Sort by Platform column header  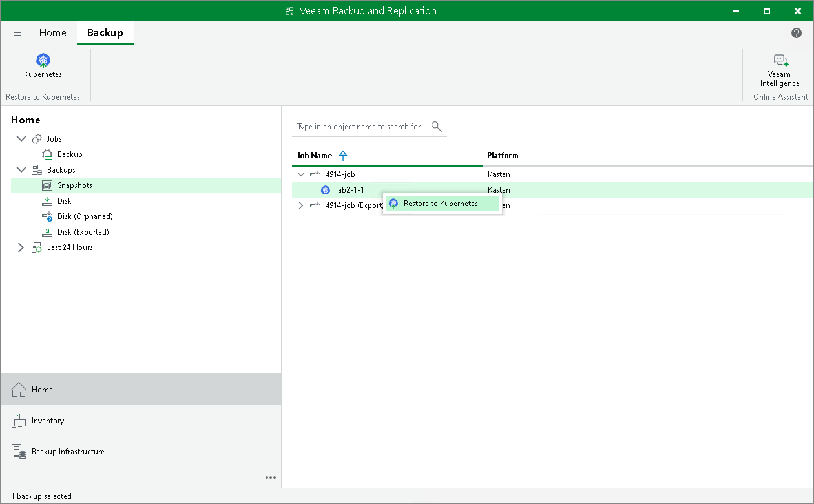(x=503, y=156)
